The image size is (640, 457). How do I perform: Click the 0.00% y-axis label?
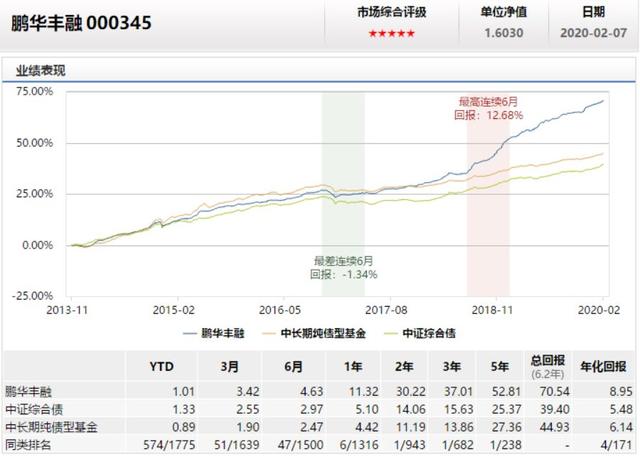tap(38, 245)
